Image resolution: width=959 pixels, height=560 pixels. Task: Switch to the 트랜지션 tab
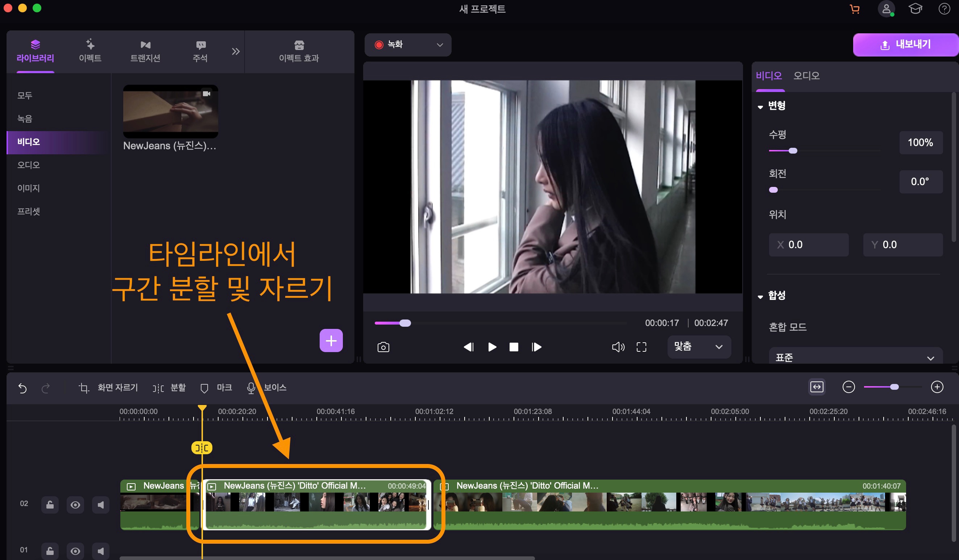145,51
